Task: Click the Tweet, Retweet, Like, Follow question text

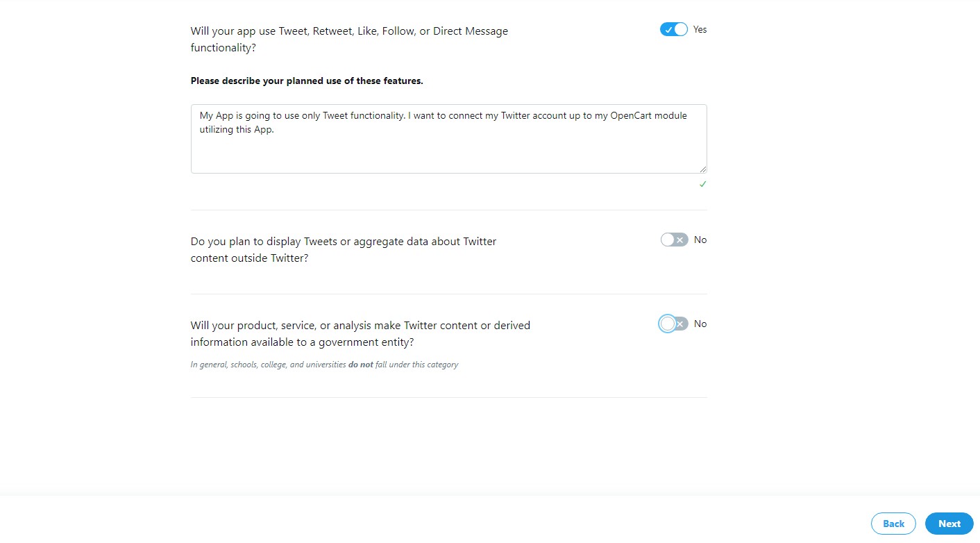Action: pyautogui.click(x=349, y=40)
